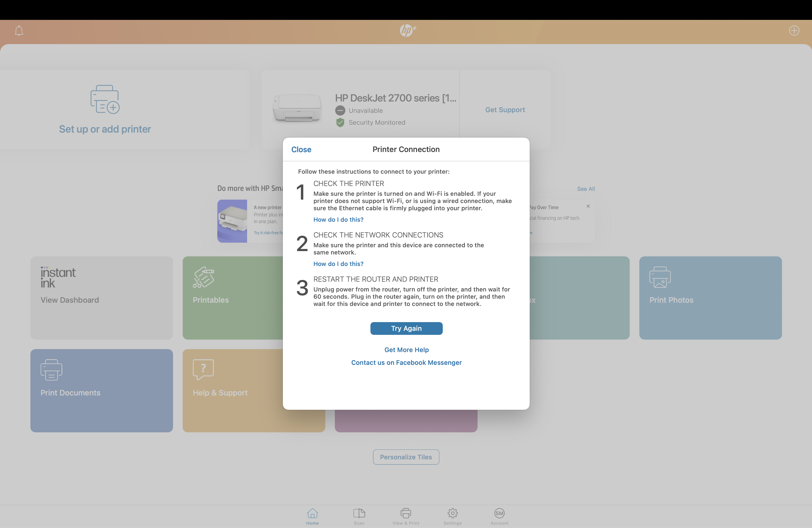Click the Print Photos tile label
This screenshot has width=812, height=528.
(671, 300)
